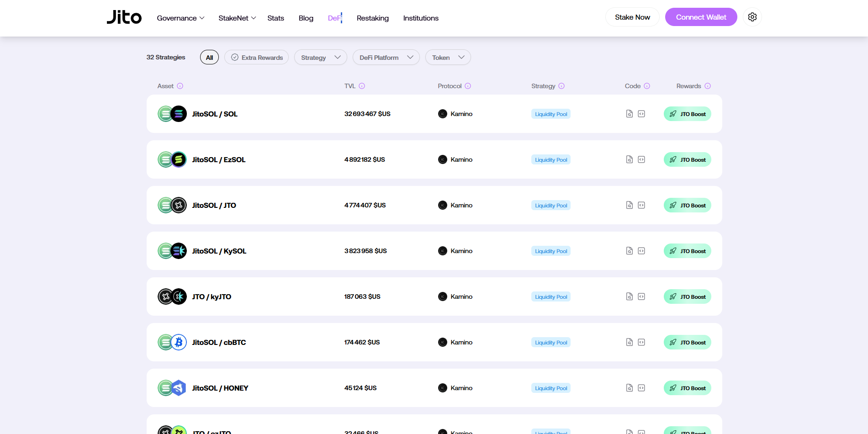Go to the Restaking page
This screenshot has width=868, height=434.
(x=372, y=18)
